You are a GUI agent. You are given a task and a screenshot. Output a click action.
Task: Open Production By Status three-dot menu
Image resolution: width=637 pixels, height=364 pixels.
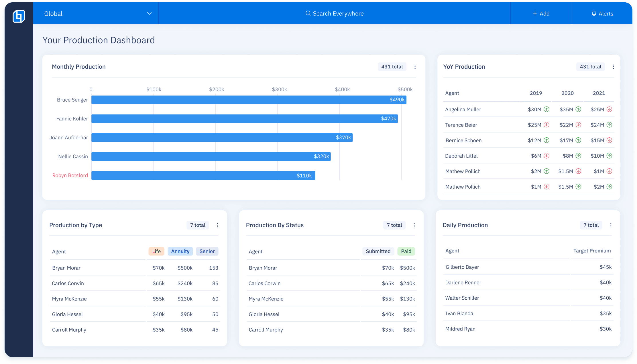(414, 225)
